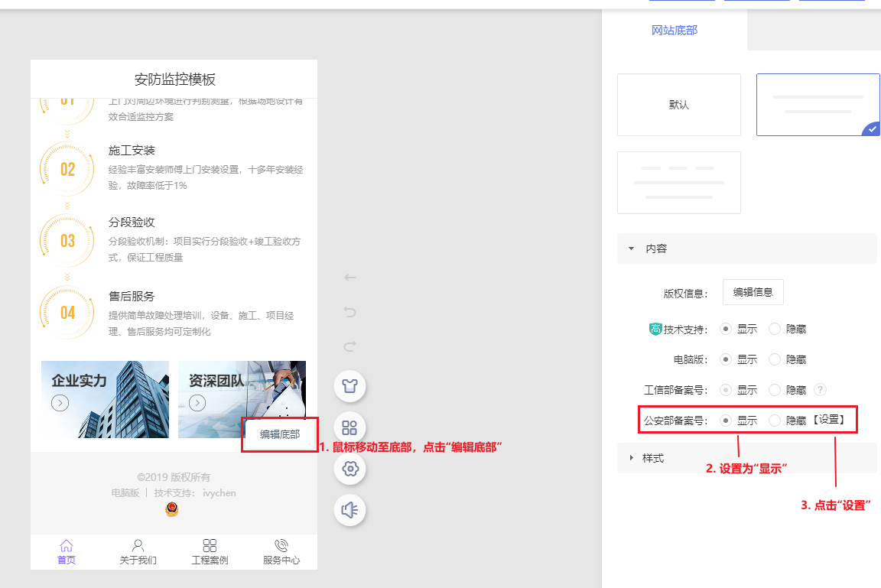
Task: Click the 编辑底部 button
Action: [x=280, y=434]
